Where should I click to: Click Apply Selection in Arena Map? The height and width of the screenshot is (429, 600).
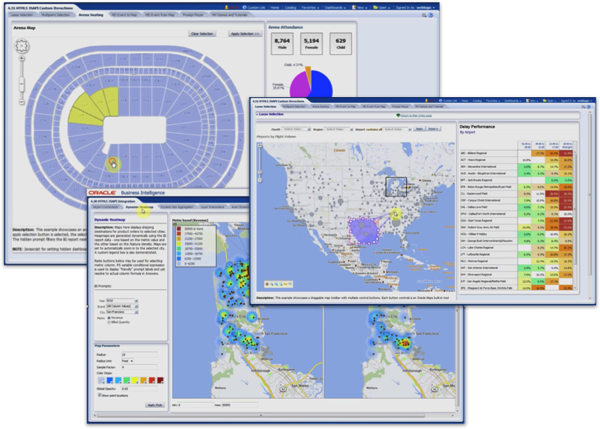[245, 34]
